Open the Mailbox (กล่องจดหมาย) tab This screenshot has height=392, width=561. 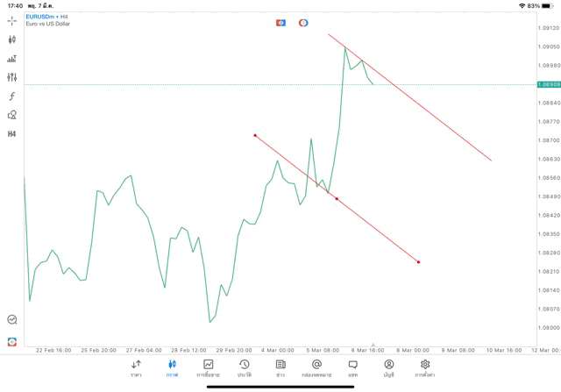(x=316, y=368)
